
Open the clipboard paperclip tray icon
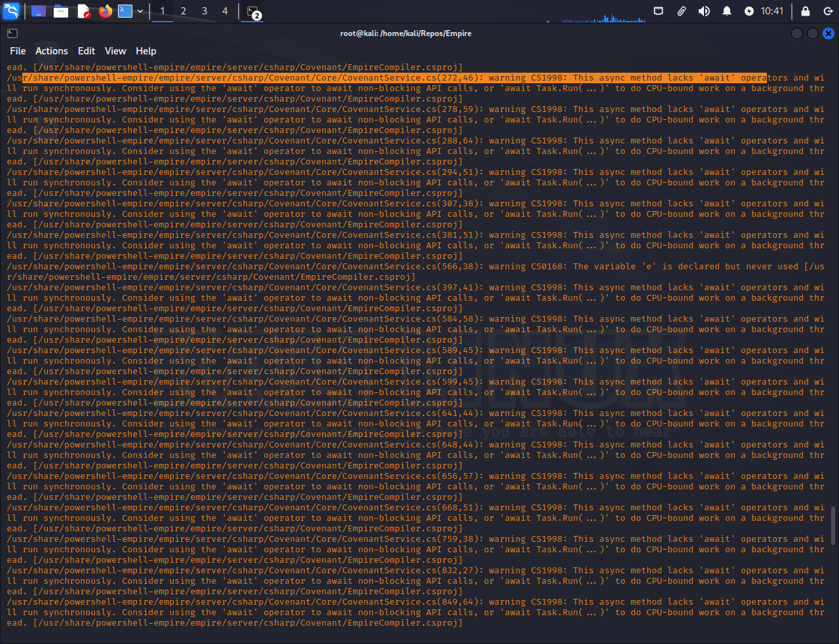(x=682, y=11)
